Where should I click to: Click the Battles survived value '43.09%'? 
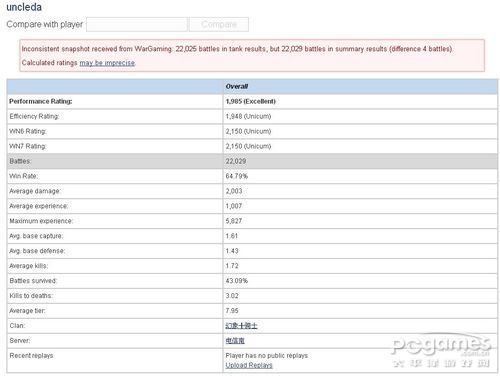[237, 281]
